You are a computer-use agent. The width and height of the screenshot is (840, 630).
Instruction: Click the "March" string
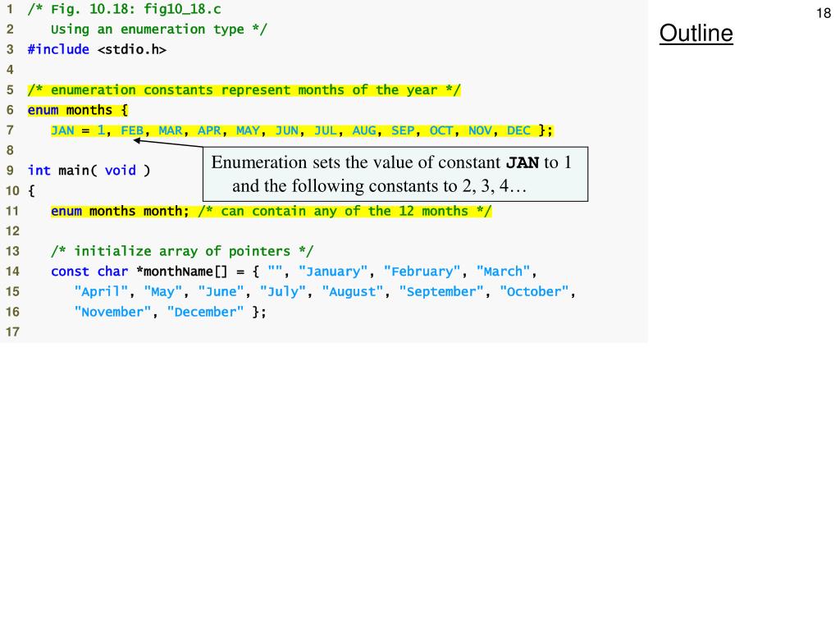(x=504, y=272)
